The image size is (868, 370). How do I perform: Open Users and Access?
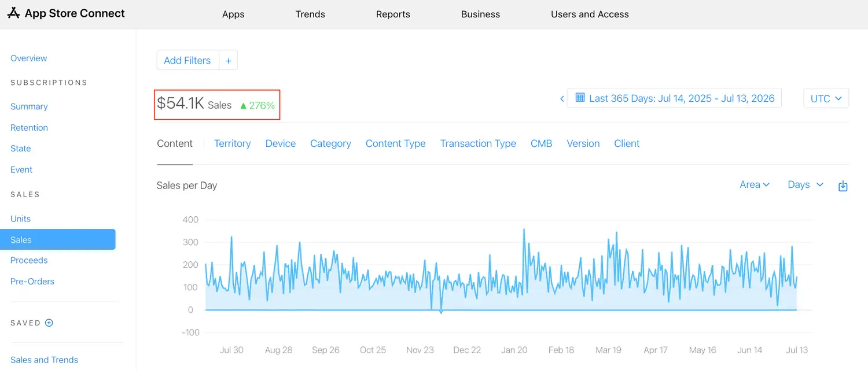coord(590,14)
